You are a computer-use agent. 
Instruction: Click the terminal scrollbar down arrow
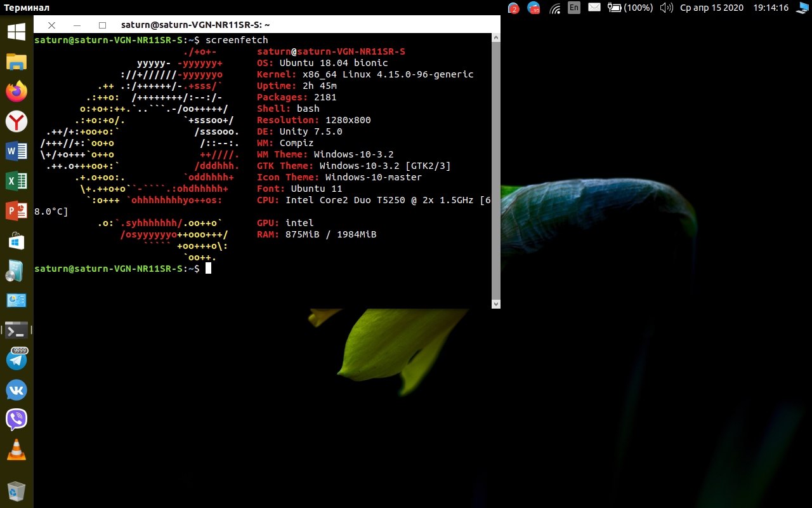(x=496, y=304)
